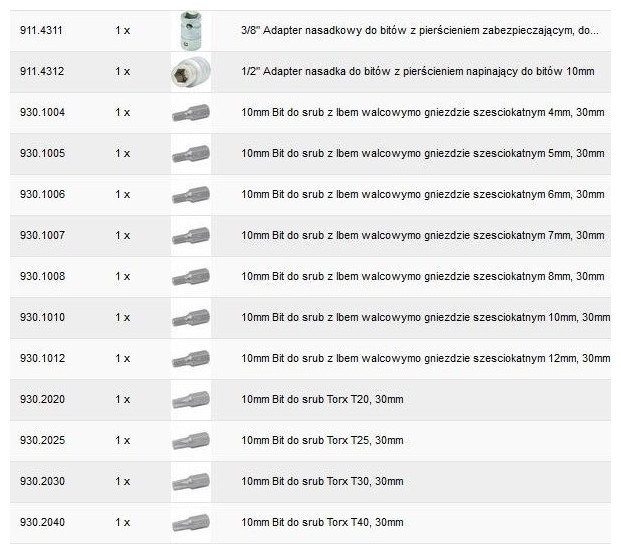Click the 10mm hex bit image
621x554 pixels.
(x=190, y=317)
